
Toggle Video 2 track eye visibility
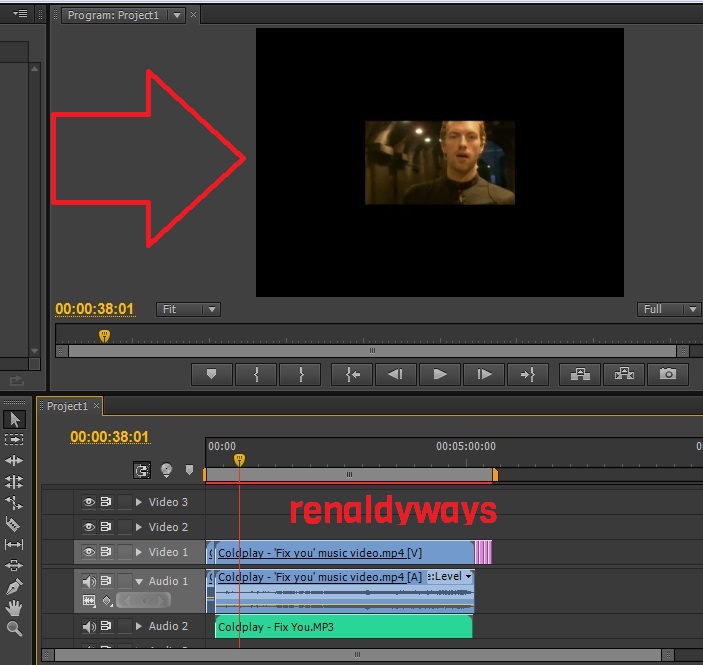click(89, 527)
